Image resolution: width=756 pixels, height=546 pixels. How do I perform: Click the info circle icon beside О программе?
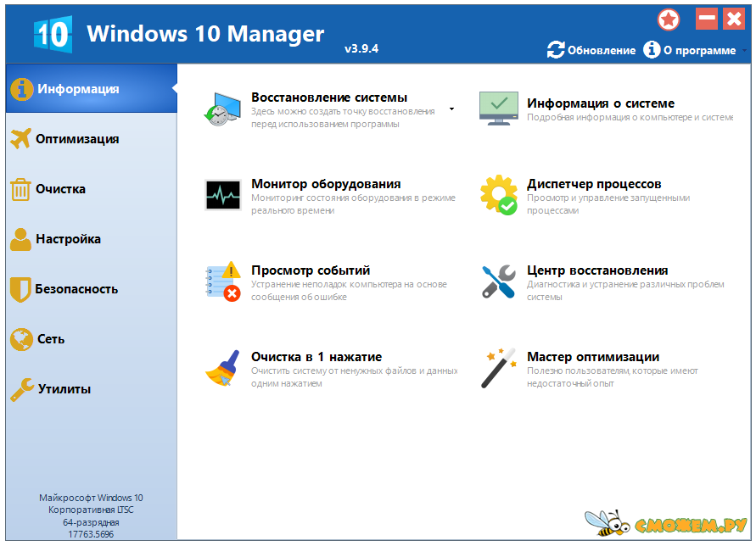click(x=652, y=49)
